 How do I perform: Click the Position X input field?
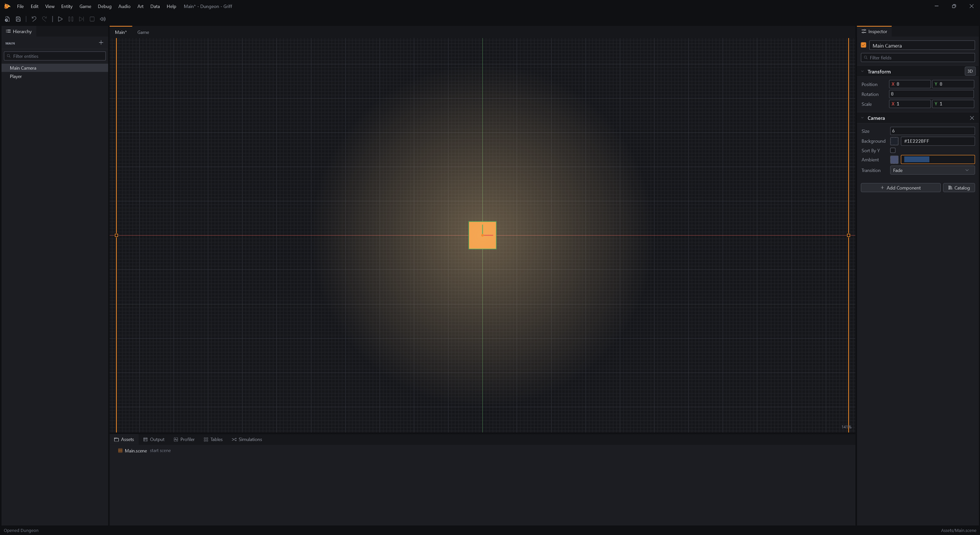[x=910, y=84]
